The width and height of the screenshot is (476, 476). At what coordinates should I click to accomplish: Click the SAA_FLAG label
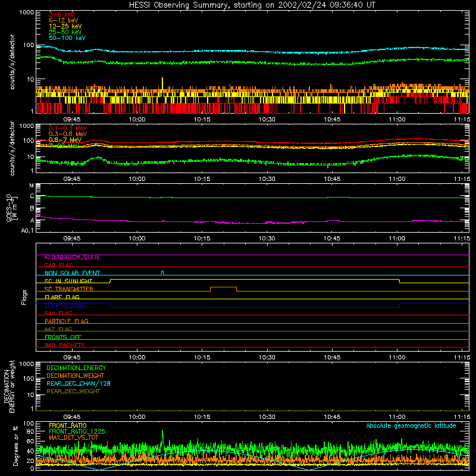[58, 313]
